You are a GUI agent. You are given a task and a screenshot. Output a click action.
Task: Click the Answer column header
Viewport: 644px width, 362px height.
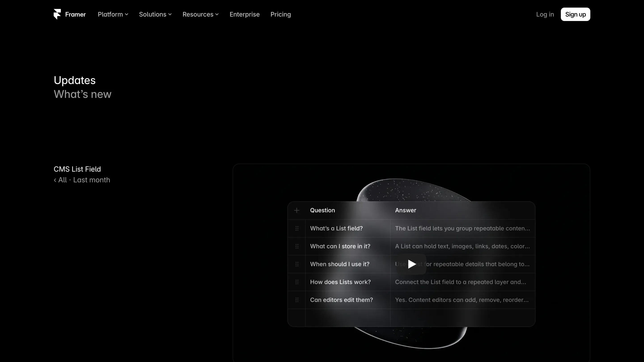click(x=405, y=210)
